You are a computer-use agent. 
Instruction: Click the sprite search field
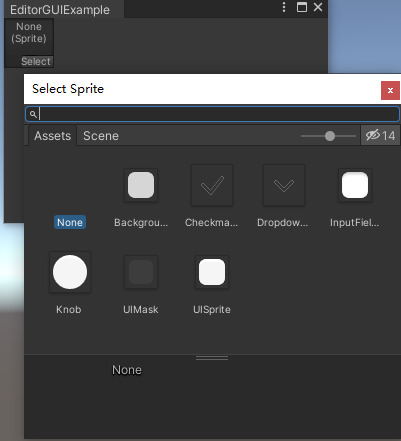tap(212, 114)
